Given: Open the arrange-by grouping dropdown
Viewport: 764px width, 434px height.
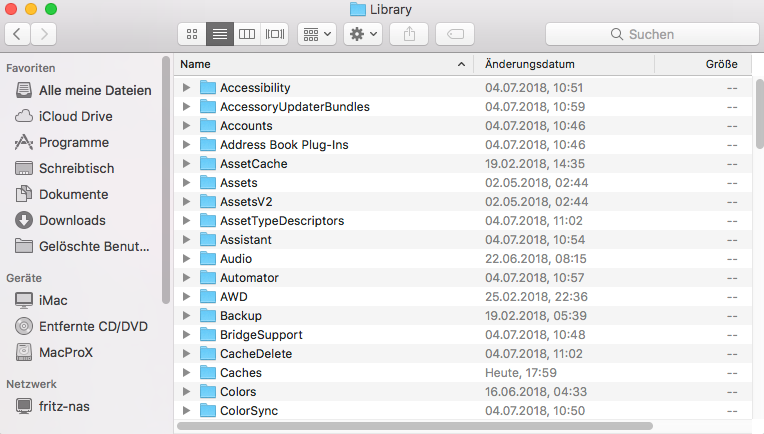Looking at the screenshot, I should 317,34.
